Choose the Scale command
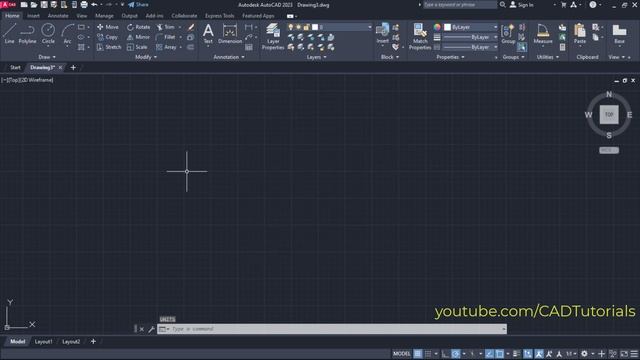 pyautogui.click(x=137, y=47)
